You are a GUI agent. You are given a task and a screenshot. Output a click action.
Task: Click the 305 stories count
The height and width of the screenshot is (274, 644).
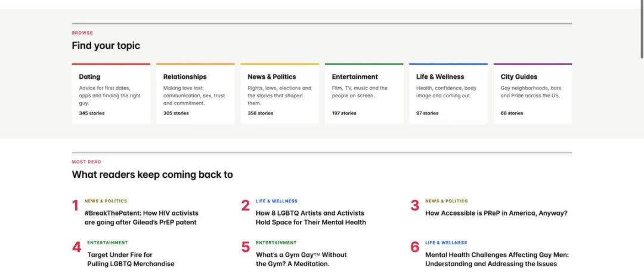[x=176, y=113]
